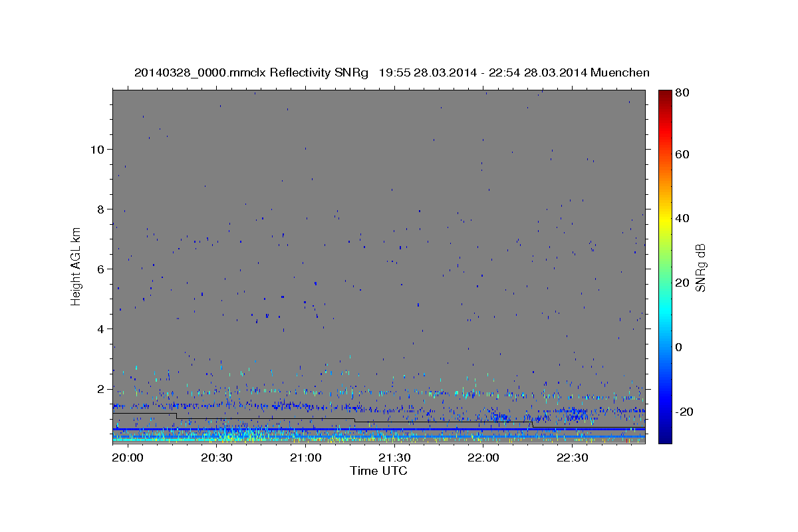Click the colorbar value -20
The width and height of the screenshot is (798, 532).
[686, 412]
